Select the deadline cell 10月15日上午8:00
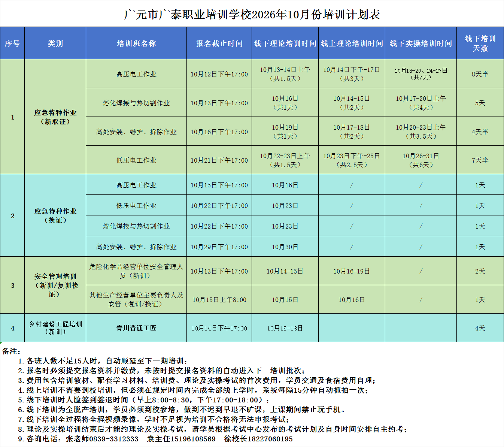Image resolution: width=504 pixels, height=447 pixels. click(x=219, y=299)
